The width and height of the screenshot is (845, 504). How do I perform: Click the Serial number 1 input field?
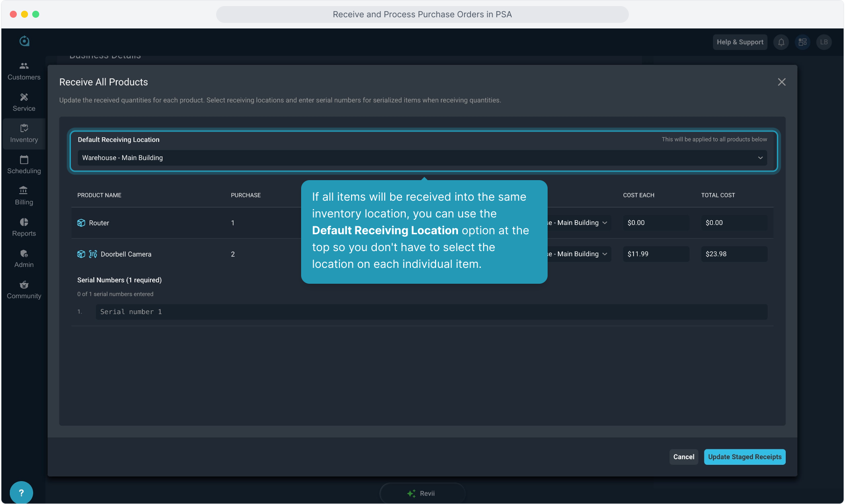coord(431,312)
